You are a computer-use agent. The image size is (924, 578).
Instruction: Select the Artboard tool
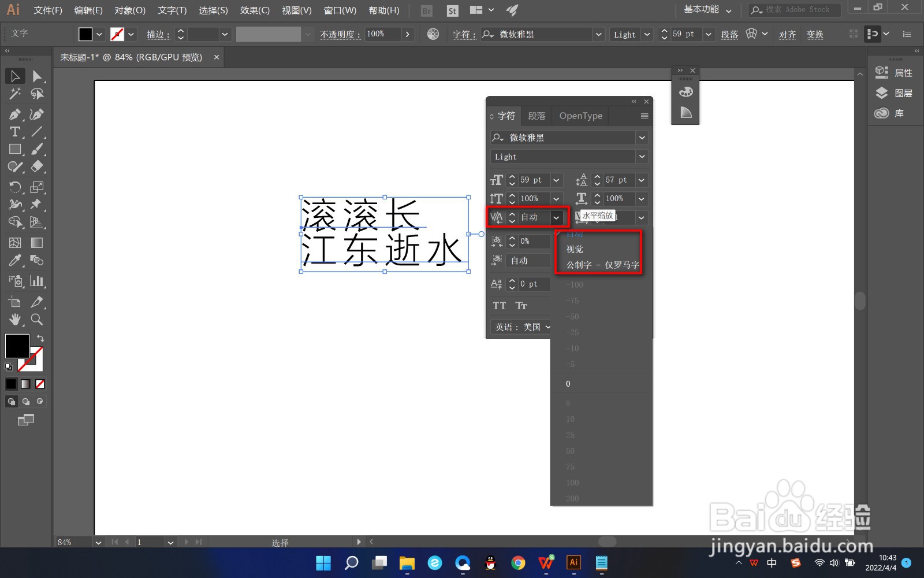[x=15, y=302]
